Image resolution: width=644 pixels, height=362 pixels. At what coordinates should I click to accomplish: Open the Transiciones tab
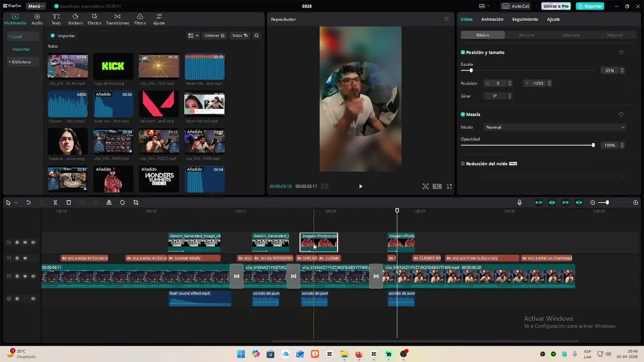(x=117, y=19)
